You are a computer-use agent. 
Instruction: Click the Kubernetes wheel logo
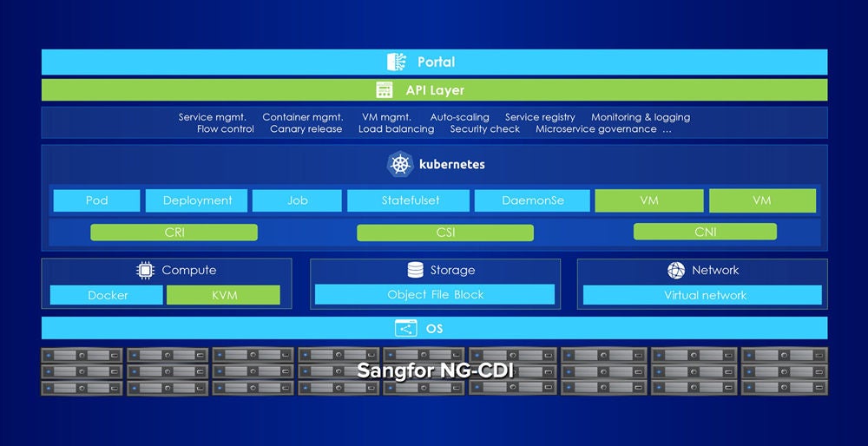coord(400,164)
